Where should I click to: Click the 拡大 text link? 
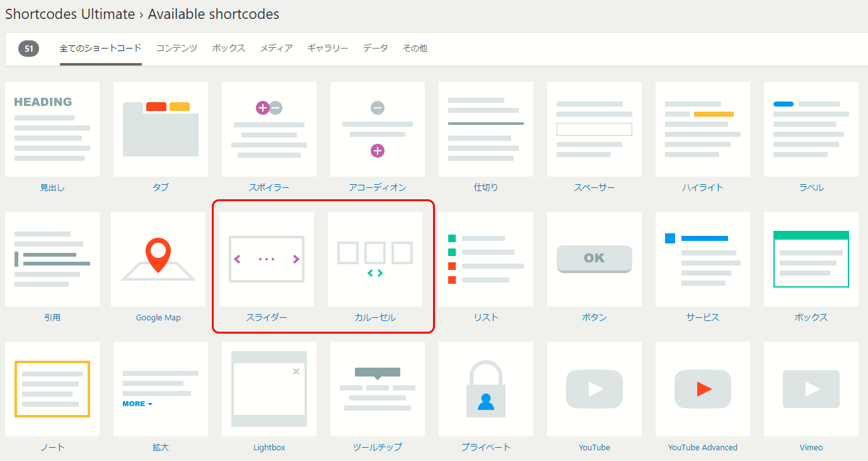pos(161,447)
